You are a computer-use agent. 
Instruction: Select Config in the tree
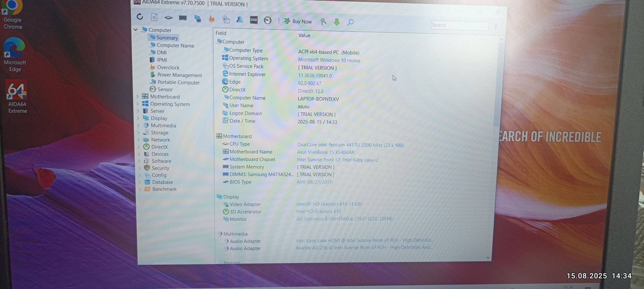tap(159, 175)
